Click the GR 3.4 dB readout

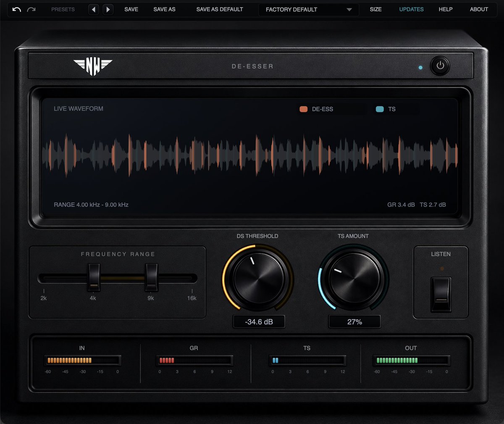pyautogui.click(x=401, y=205)
